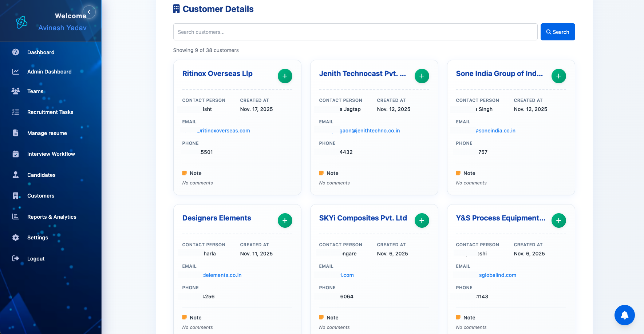644x334 pixels.
Task: Click the green plus on Sone India Group card
Action: click(558, 76)
